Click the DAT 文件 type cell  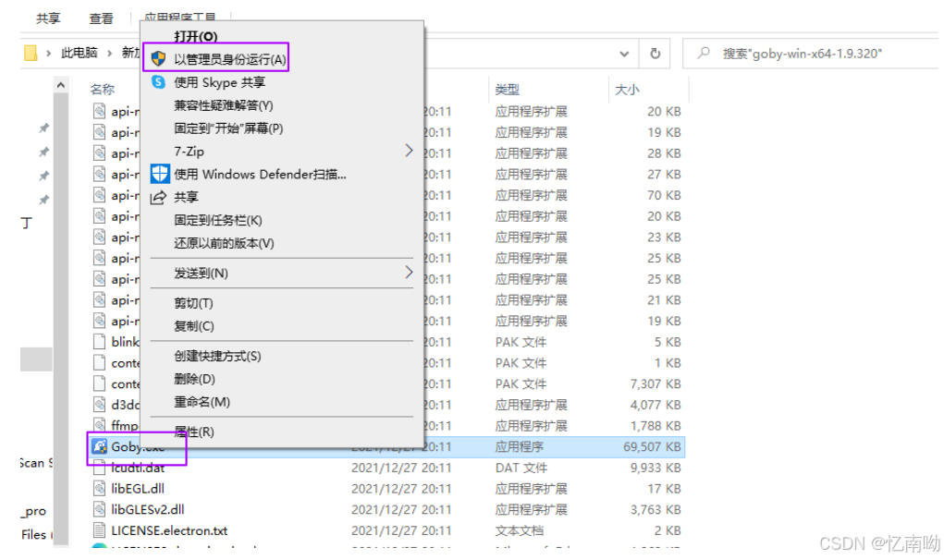coord(521,468)
